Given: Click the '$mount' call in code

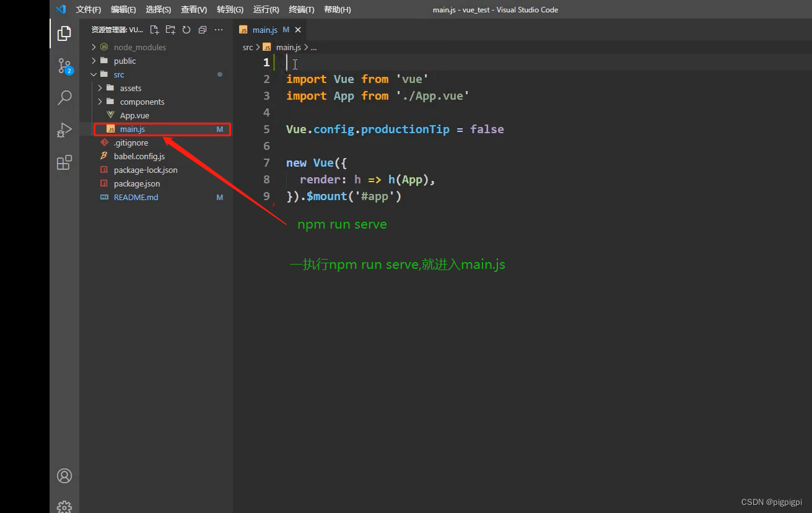Looking at the screenshot, I should click(327, 196).
